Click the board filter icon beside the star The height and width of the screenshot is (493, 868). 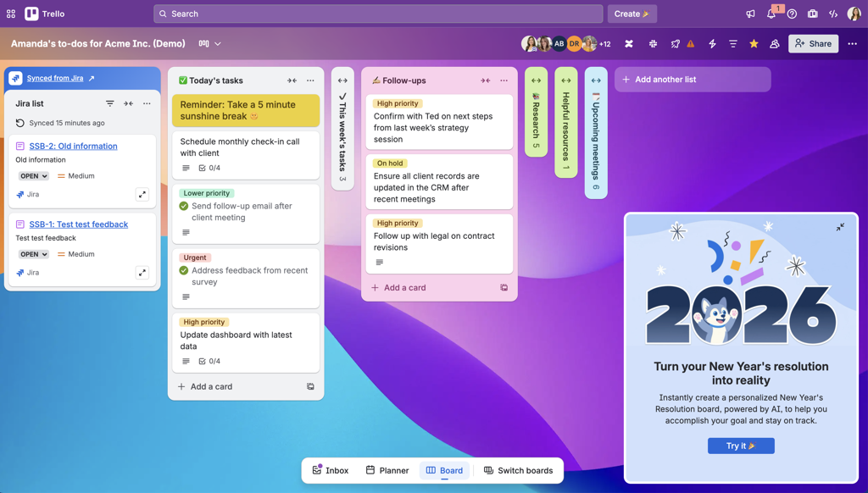coord(733,44)
